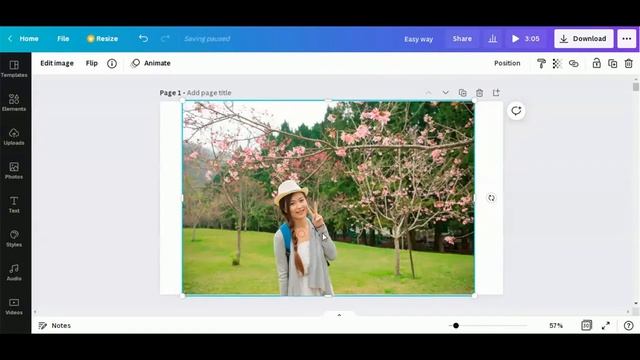Expand the pages strip with up chevron
Viewport: 640px width, 360px height.
pos(339,315)
